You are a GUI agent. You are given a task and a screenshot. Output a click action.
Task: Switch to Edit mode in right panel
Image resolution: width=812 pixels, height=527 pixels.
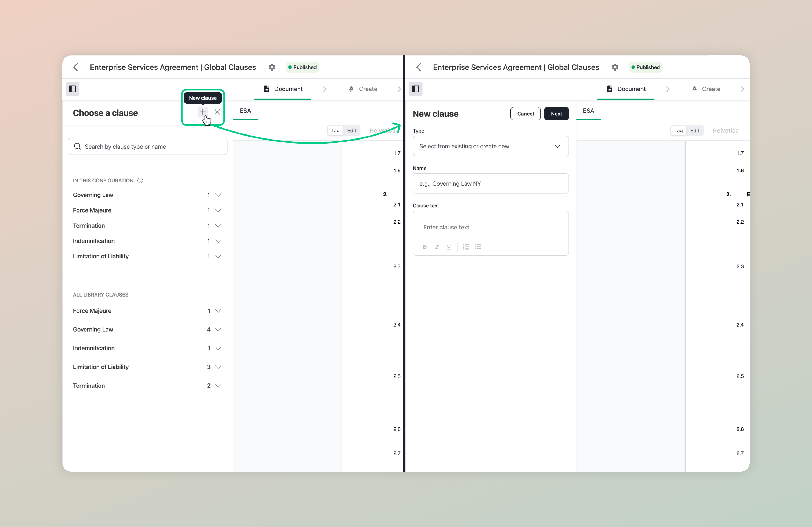[x=694, y=131]
